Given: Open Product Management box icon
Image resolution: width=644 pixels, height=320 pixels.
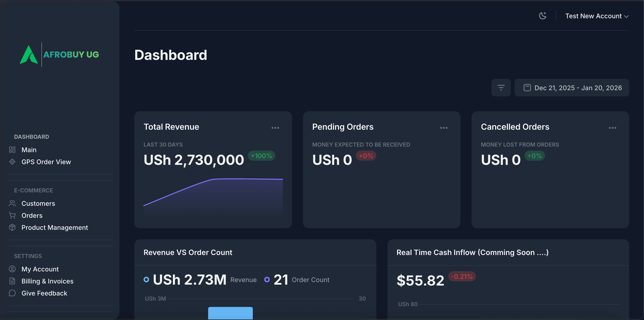Looking at the screenshot, I should [12, 228].
